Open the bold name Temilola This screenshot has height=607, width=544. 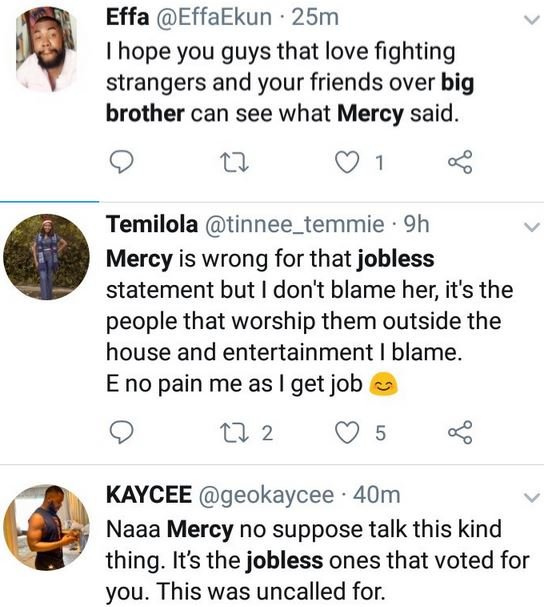click(x=152, y=224)
